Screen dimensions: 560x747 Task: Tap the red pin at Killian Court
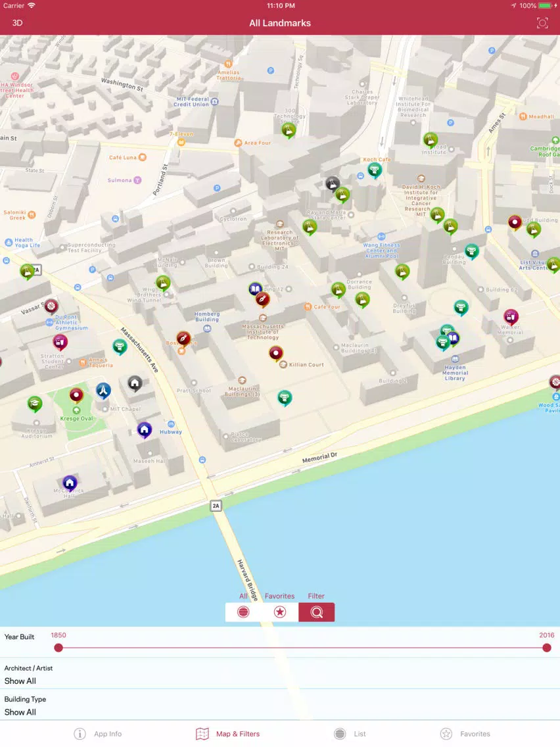276,354
